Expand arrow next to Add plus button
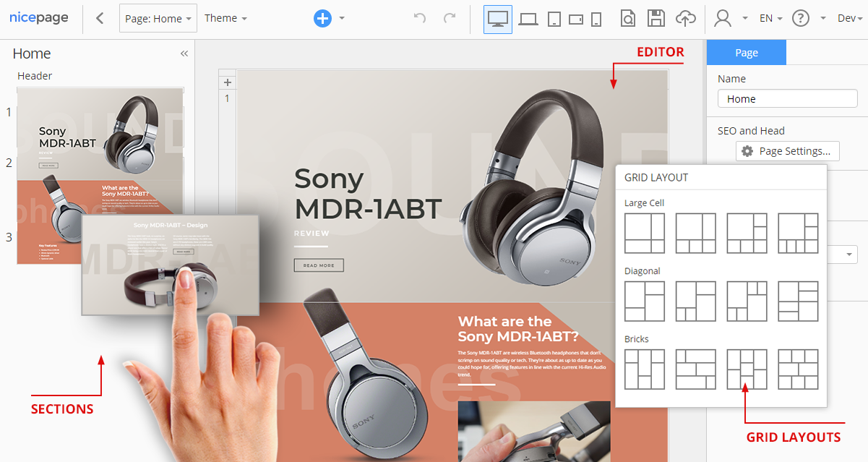This screenshot has height=462, width=868. tap(342, 19)
